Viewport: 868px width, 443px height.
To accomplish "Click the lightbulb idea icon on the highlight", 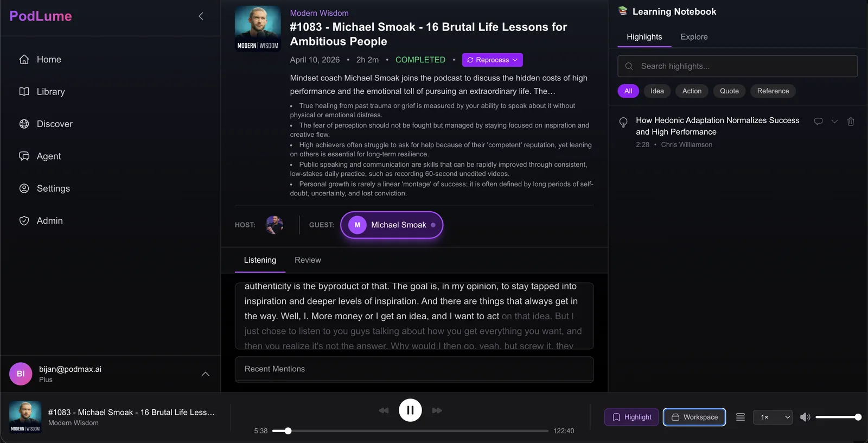I will click(x=623, y=123).
